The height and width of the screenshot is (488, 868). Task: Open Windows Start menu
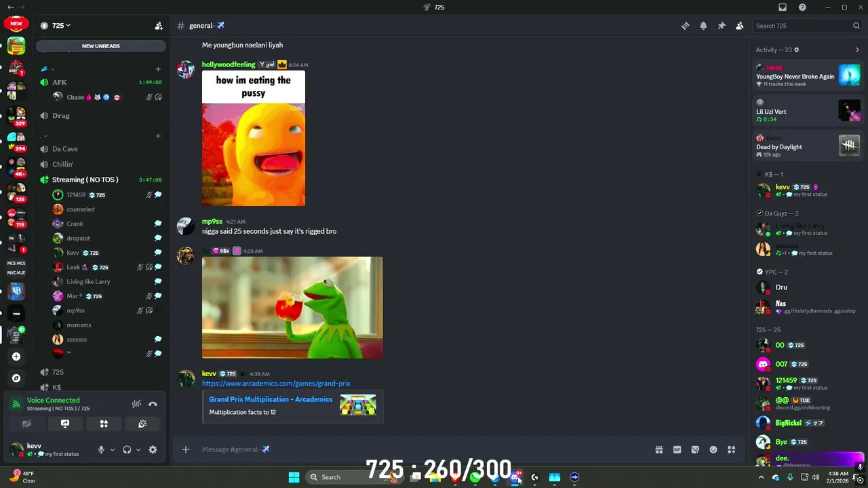pyautogui.click(x=294, y=477)
